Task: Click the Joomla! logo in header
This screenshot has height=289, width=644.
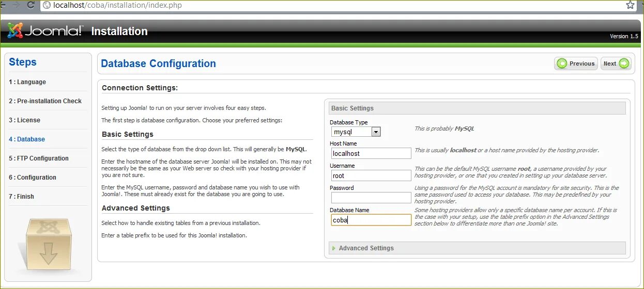Action: 44,31
